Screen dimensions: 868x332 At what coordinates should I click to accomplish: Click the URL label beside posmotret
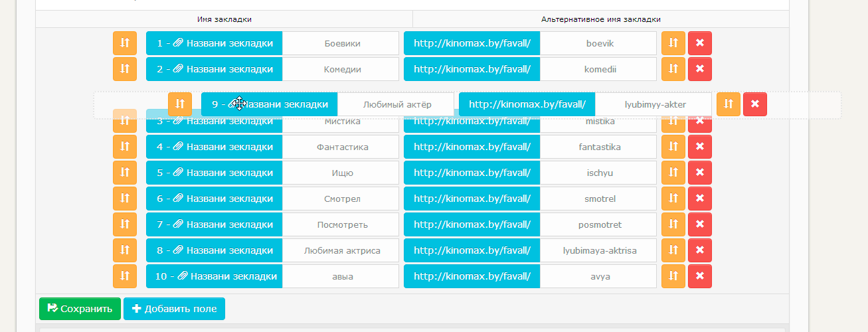472,224
